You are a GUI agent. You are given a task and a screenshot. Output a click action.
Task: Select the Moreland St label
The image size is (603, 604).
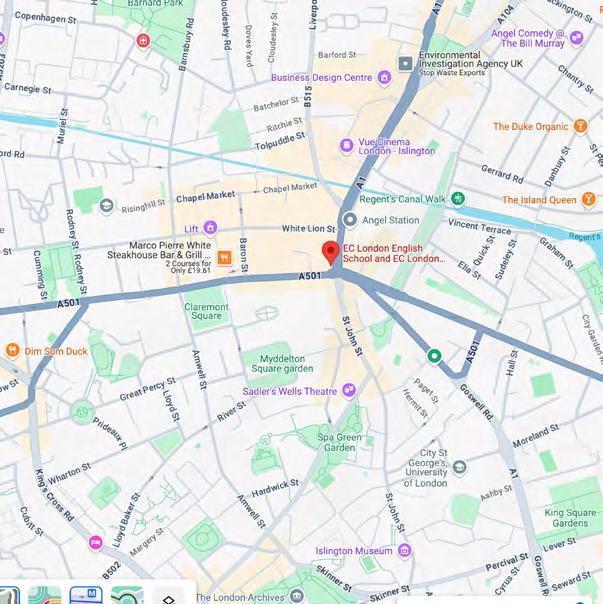pos(536,436)
